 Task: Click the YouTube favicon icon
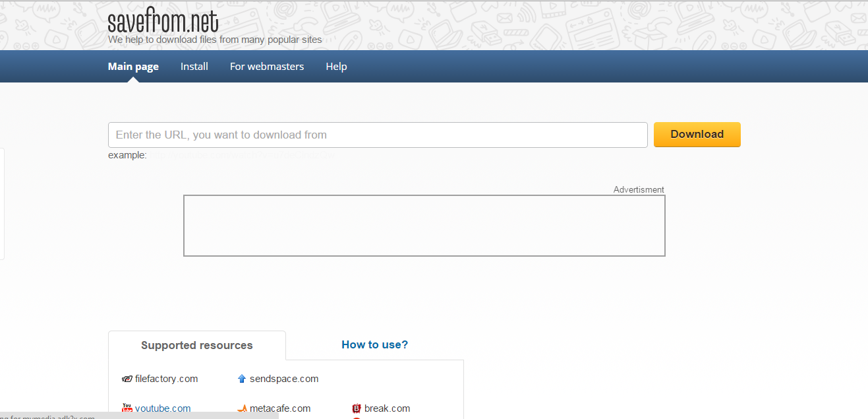127,408
